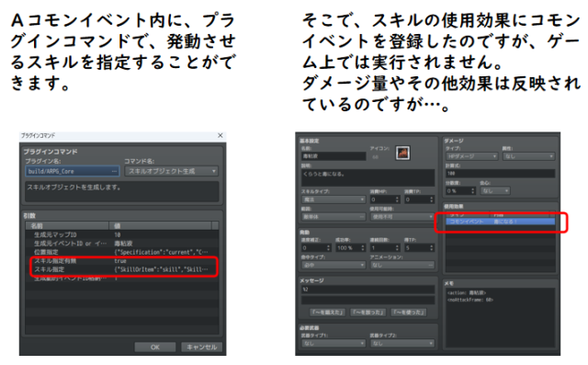Open the 使用可能時 dropdown
Screen dimensions: 588x365
coord(402,217)
